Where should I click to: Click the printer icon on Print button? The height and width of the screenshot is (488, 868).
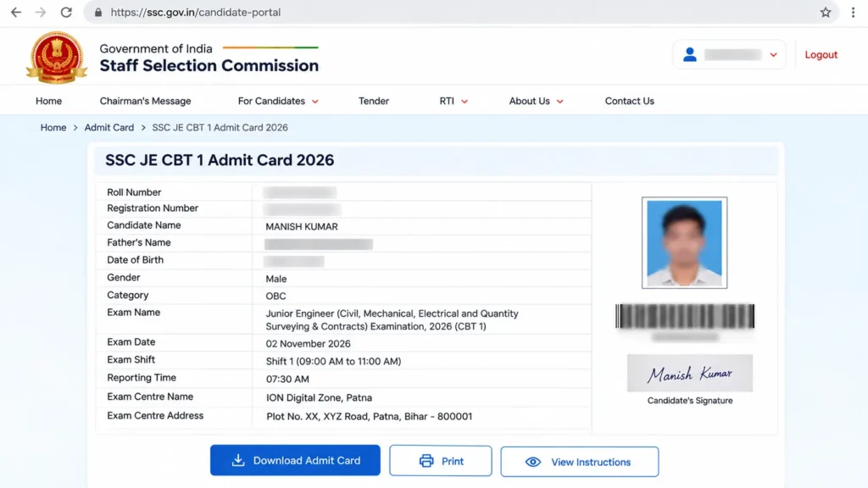tap(426, 461)
